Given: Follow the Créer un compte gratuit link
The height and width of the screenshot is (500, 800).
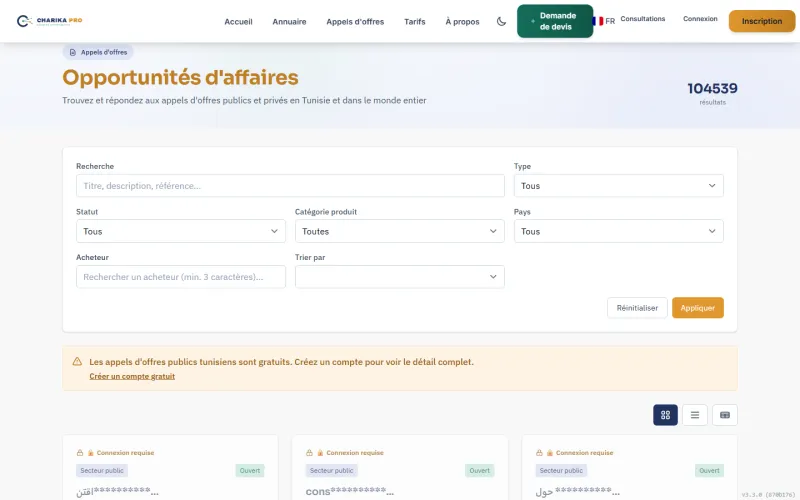Looking at the screenshot, I should click(132, 376).
